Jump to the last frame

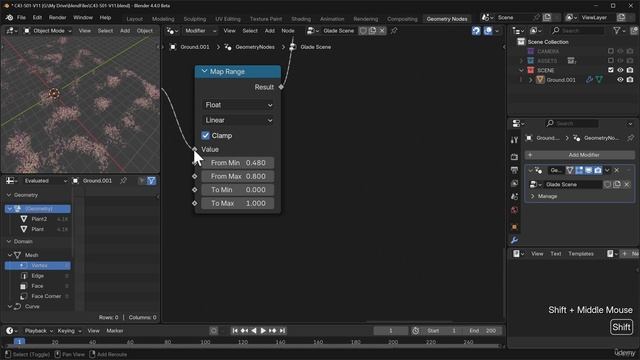(282, 331)
